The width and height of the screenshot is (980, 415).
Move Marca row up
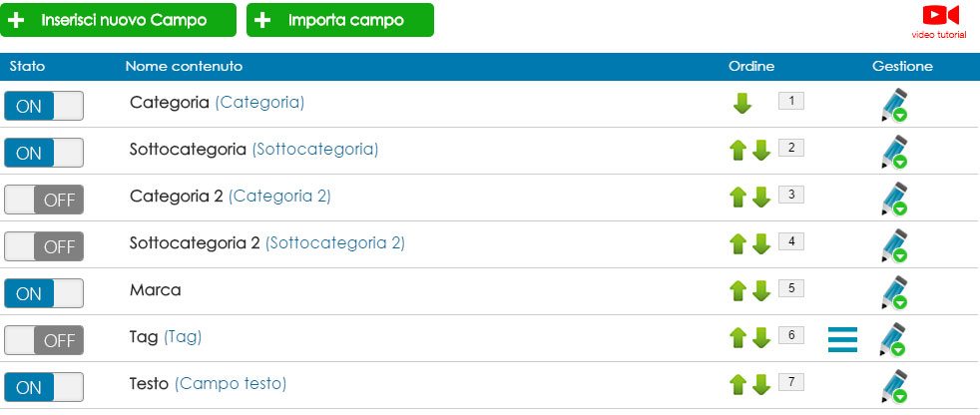pyautogui.click(x=738, y=291)
